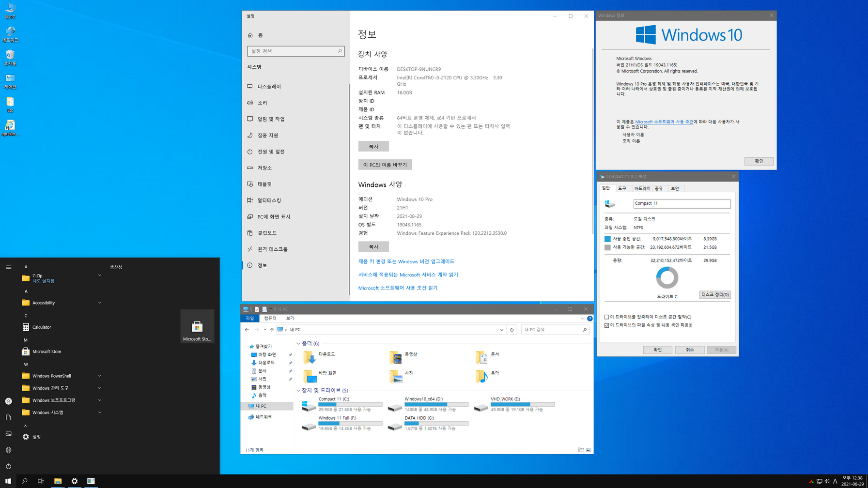Select 네트워크 in Explorer navigation pane

(263, 417)
